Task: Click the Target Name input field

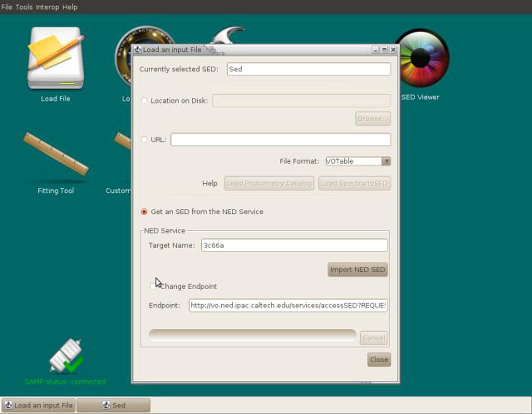Action: click(294, 245)
